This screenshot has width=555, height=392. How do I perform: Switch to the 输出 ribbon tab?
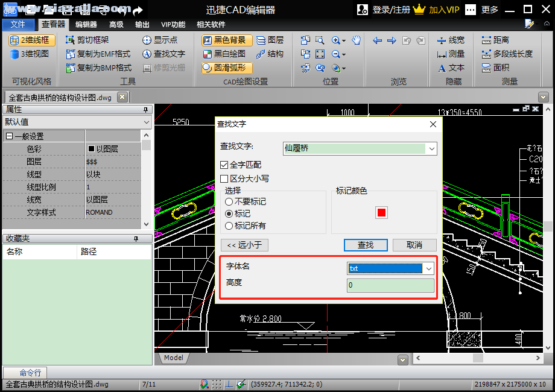pos(142,24)
